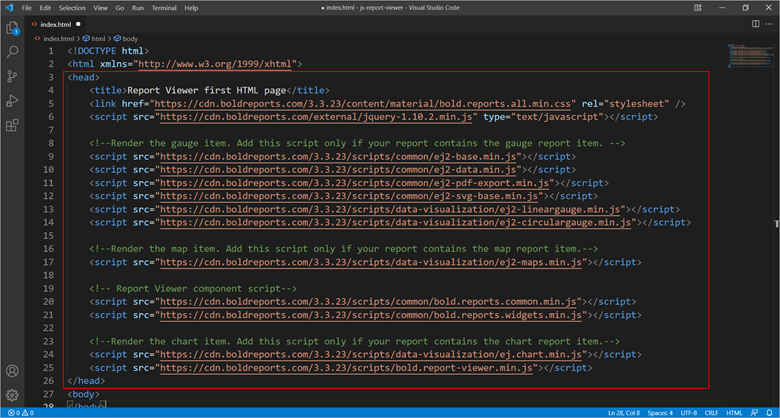Click line number 22 in the gutter
This screenshot has height=418, width=780.
[x=48, y=328]
